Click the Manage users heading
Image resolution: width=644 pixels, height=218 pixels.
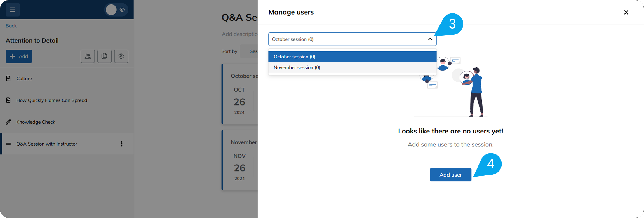pos(291,12)
